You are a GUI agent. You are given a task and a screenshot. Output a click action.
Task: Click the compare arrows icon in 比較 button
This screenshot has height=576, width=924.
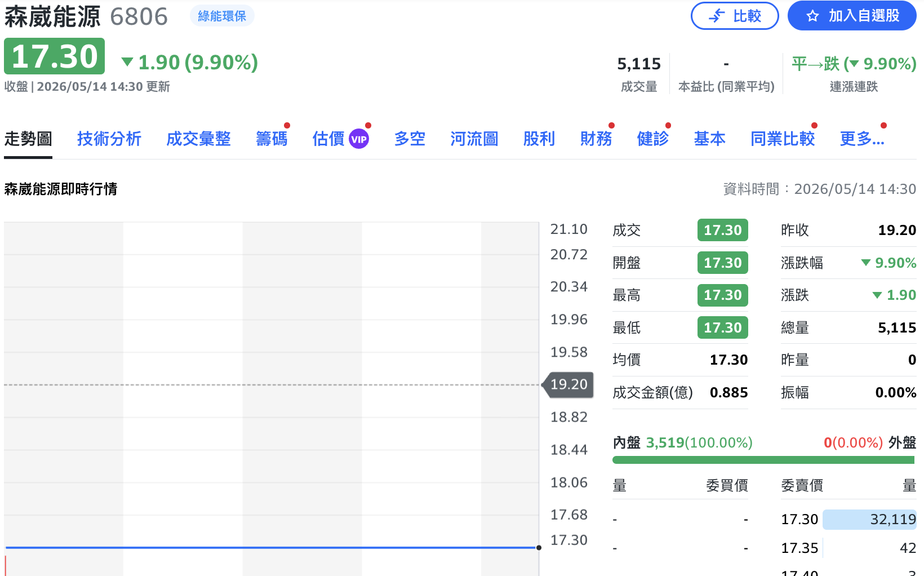coord(717,16)
